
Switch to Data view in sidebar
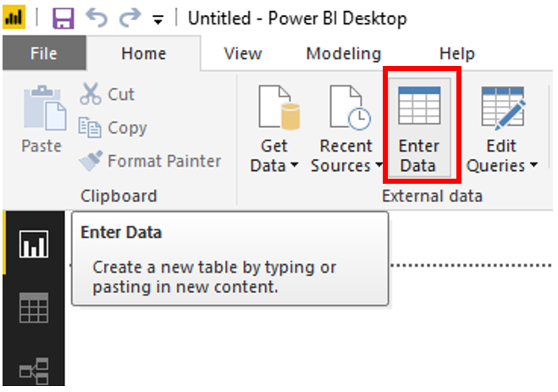click(34, 308)
